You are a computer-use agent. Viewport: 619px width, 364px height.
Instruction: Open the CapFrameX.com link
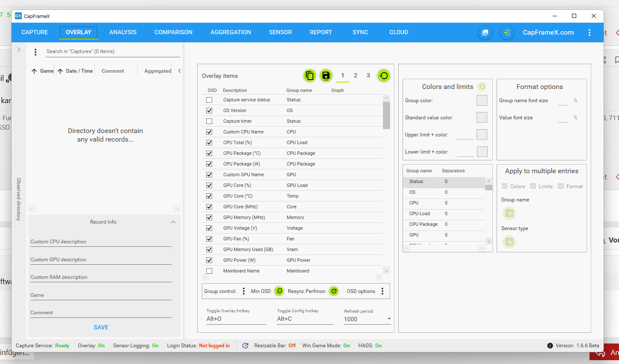(548, 33)
